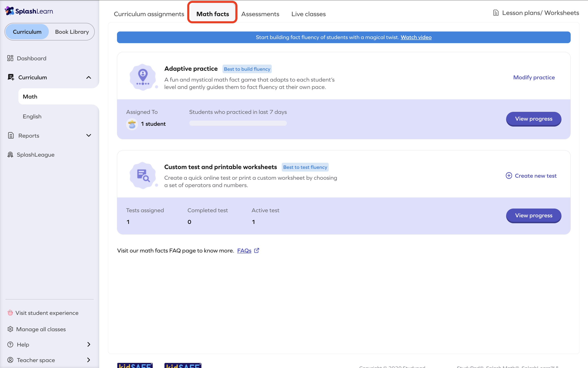Click Modify practice

[x=534, y=77]
